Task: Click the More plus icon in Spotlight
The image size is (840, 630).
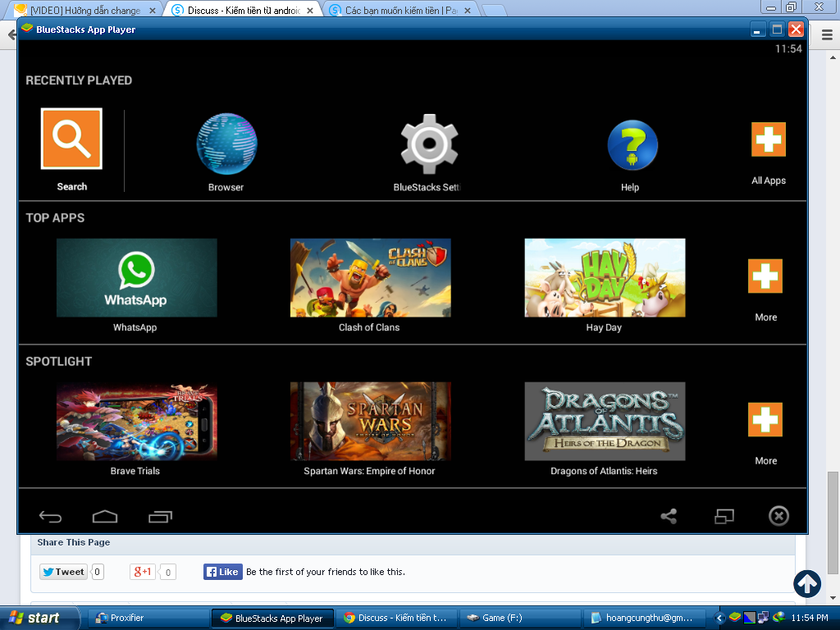Action: click(x=765, y=419)
